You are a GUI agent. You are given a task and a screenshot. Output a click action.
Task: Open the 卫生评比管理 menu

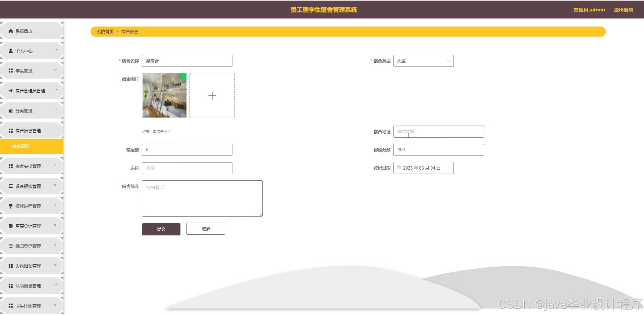click(32, 306)
